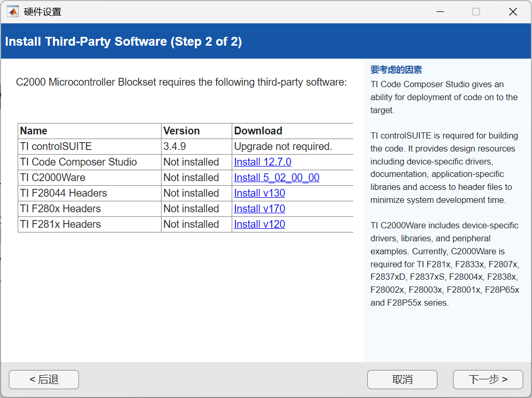The height and width of the screenshot is (398, 532).
Task: Minimize the 硬件设置 window
Action: pyautogui.click(x=441, y=12)
